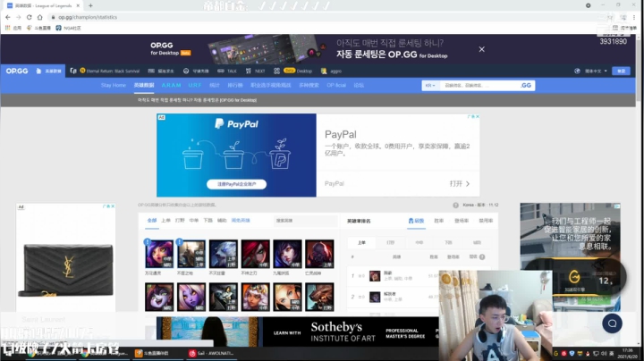Expand the KR region dropdown
The width and height of the screenshot is (644, 361).
tap(430, 85)
